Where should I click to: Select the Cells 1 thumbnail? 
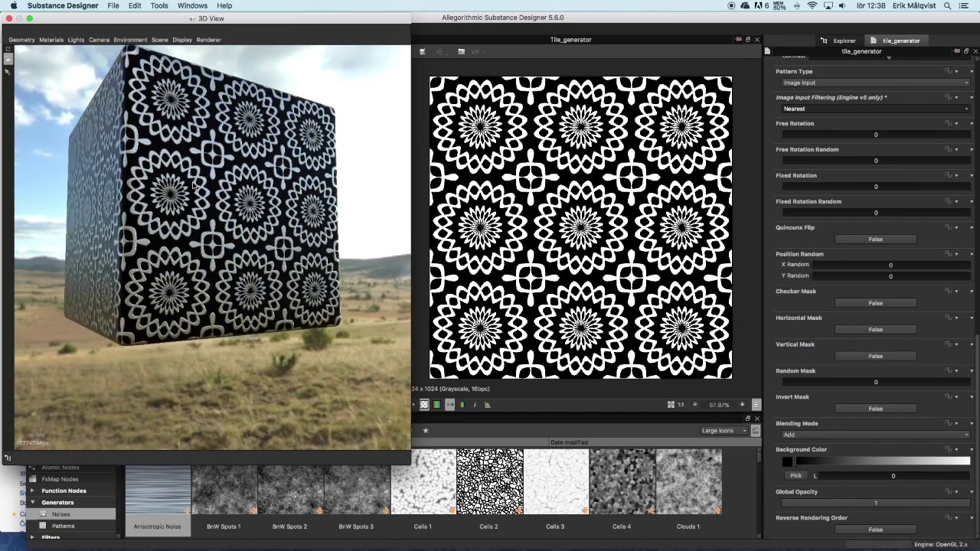(423, 481)
